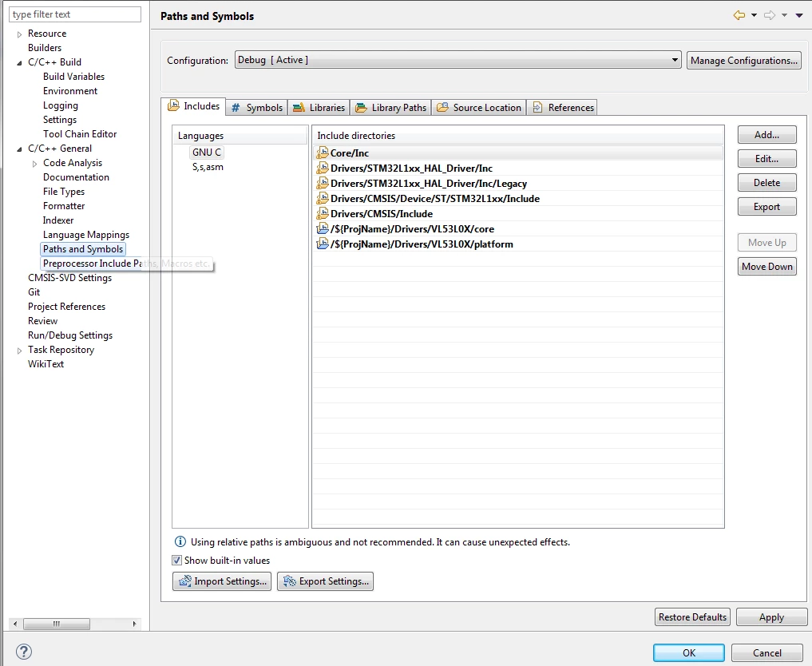Click the Cancel button
812x666 pixels.
click(767, 652)
